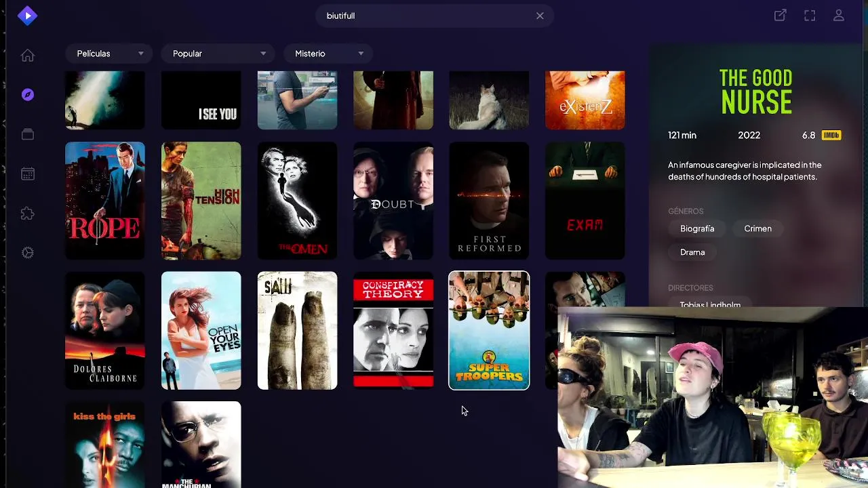Focus the search field containing biutifull
This screenshot has width=868, height=488.
pyautogui.click(x=435, y=16)
